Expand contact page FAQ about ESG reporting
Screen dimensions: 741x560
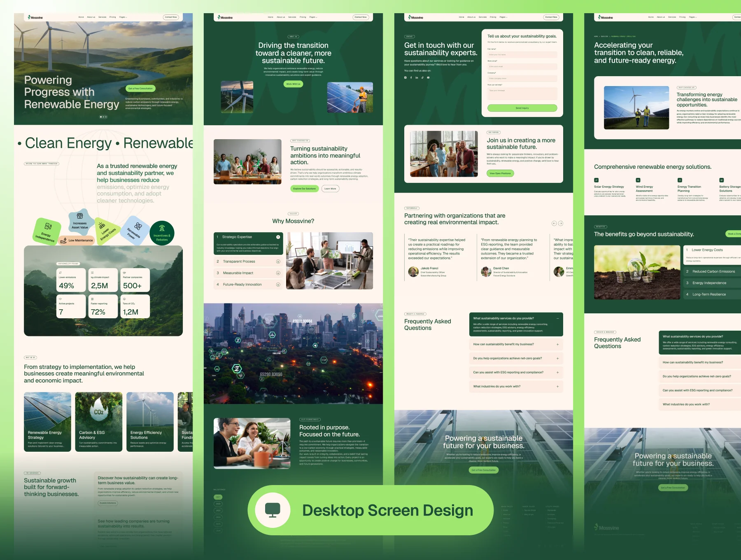pos(558,372)
